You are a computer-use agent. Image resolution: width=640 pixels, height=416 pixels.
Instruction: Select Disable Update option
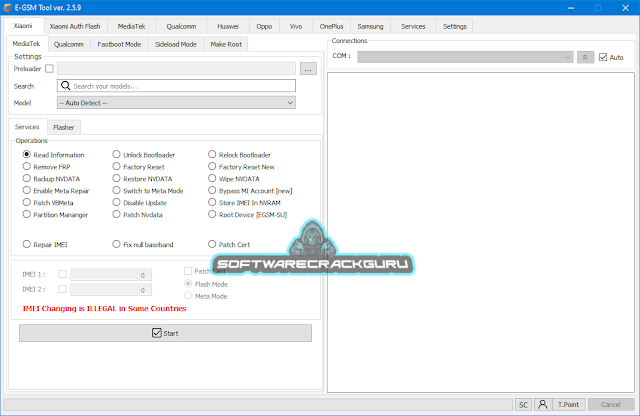point(140,202)
